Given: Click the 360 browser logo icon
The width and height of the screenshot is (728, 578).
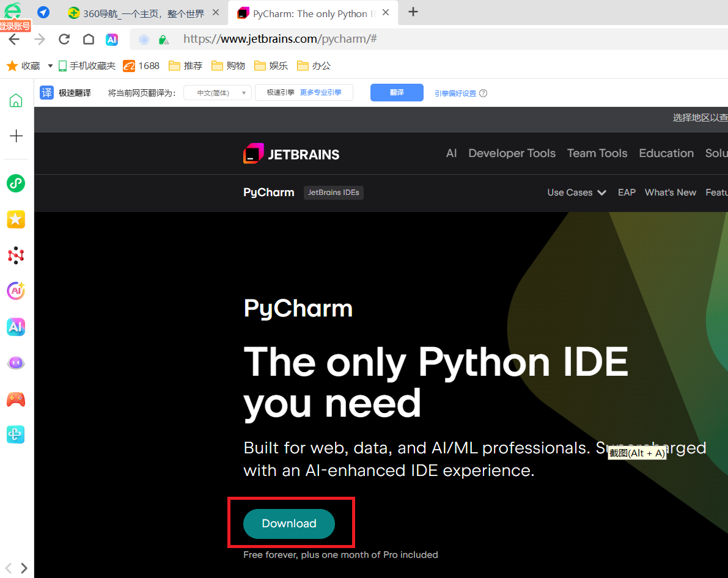Looking at the screenshot, I should pyautogui.click(x=13, y=10).
